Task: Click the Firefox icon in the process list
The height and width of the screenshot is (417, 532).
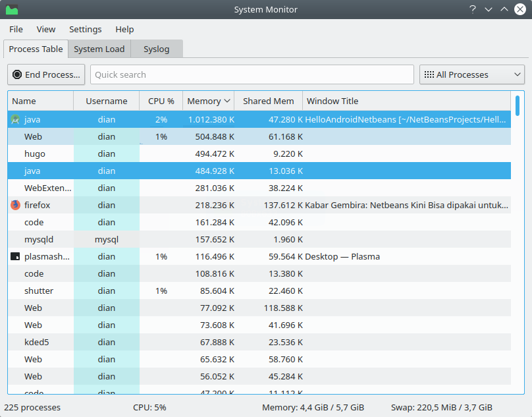Action: point(14,205)
